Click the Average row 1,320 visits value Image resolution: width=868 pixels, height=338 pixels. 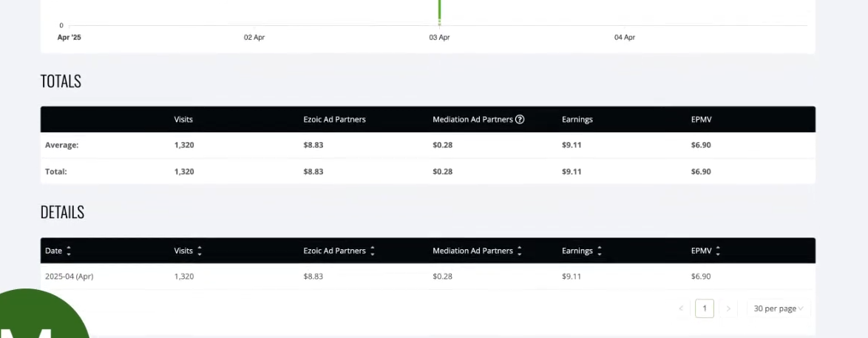tap(184, 145)
